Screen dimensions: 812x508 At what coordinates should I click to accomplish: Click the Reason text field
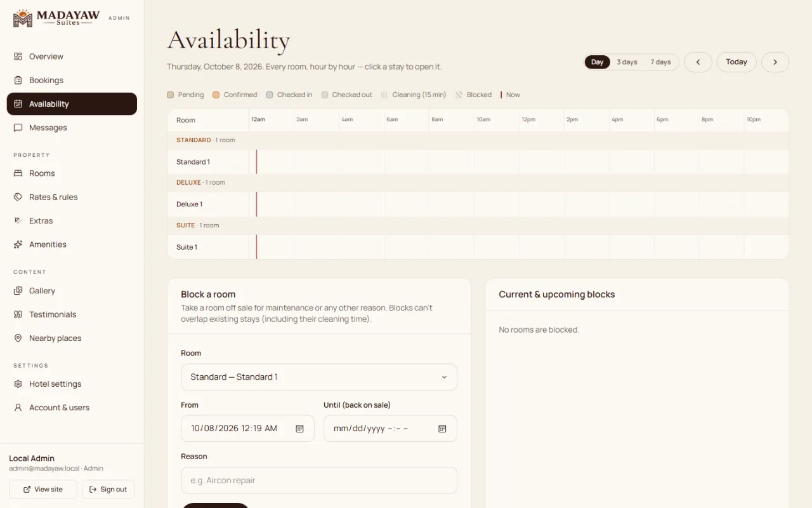[x=319, y=481]
